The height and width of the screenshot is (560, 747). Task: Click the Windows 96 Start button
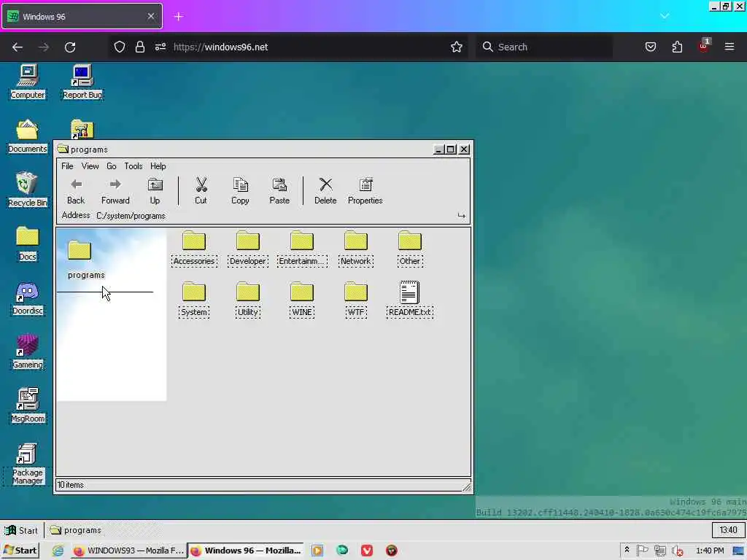21,530
